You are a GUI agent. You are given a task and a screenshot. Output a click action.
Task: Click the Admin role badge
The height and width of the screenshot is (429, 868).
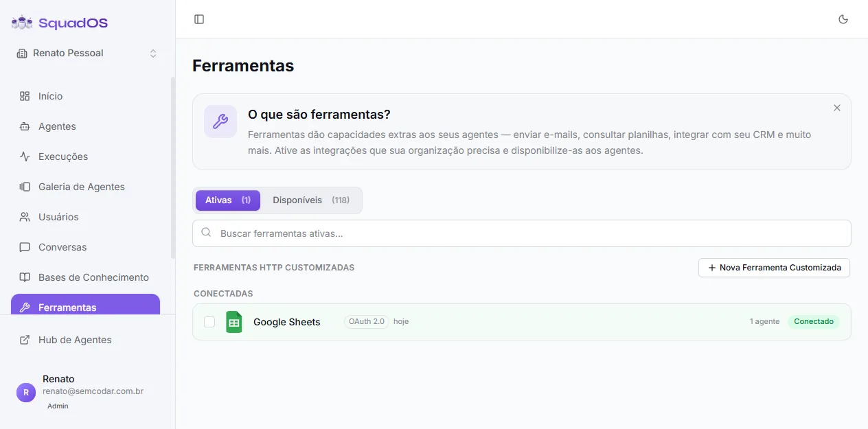(x=58, y=406)
